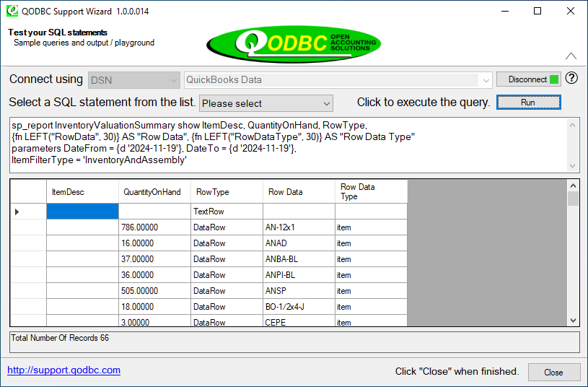Click the SQL box scroll down arrow

click(572, 165)
